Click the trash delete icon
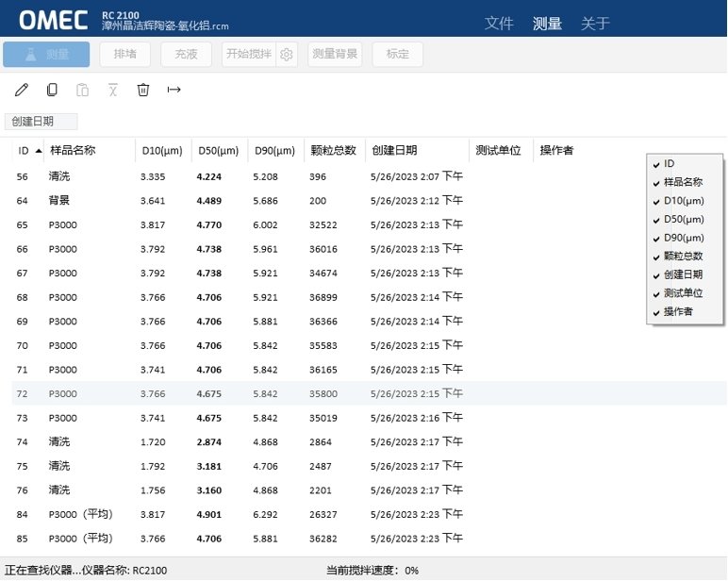 [x=143, y=90]
